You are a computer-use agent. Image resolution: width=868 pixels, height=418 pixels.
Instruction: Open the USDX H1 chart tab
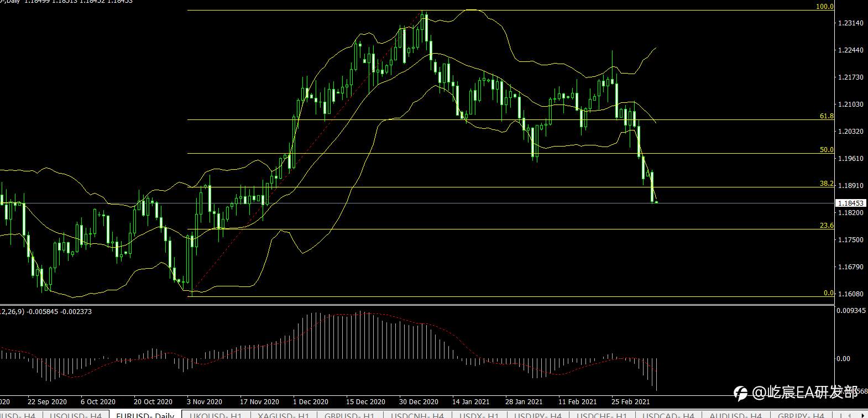[479, 415]
